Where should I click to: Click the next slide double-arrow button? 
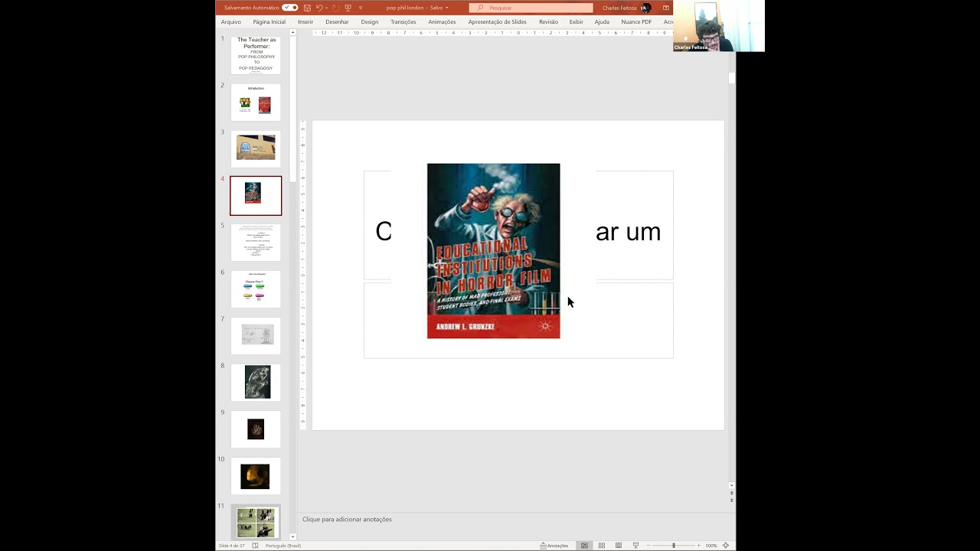[732, 499]
